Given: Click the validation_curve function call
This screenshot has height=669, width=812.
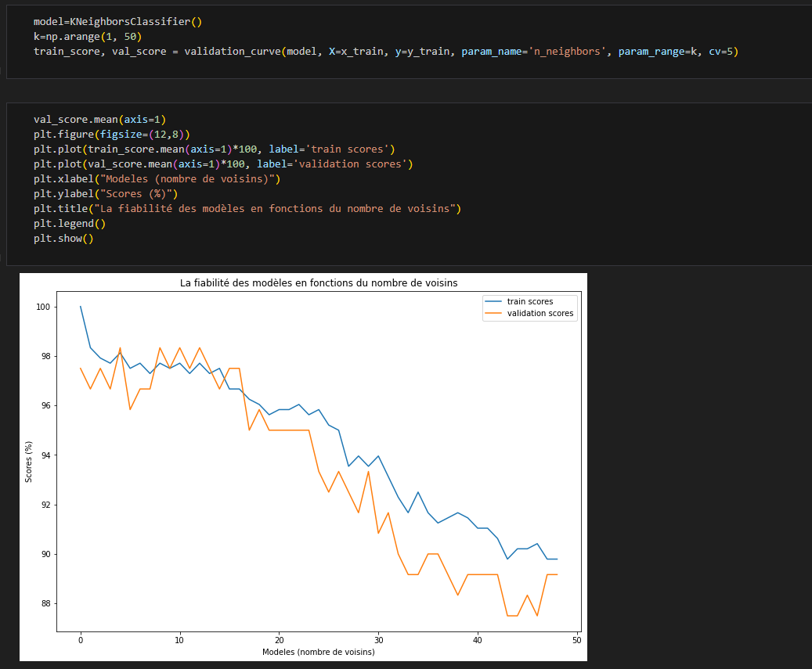Looking at the screenshot, I should (233, 52).
